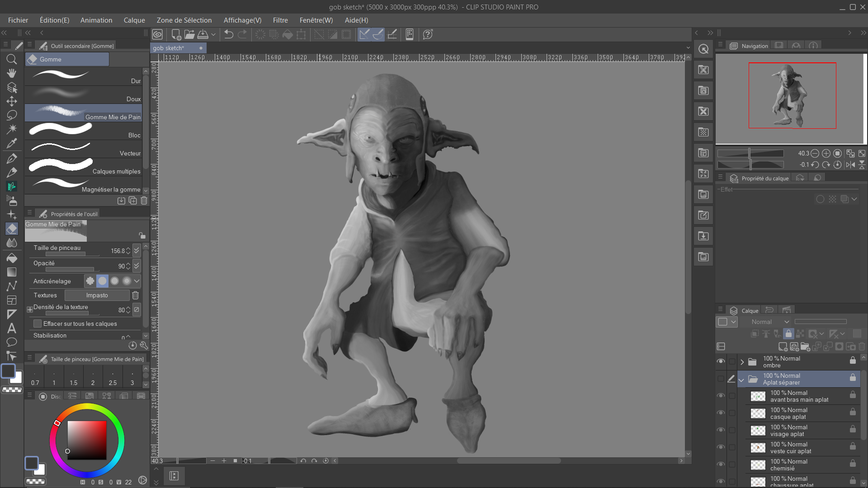Toggle visibility of 'casque aplat' layer
Screen dimensions: 868x488
pyautogui.click(x=721, y=413)
